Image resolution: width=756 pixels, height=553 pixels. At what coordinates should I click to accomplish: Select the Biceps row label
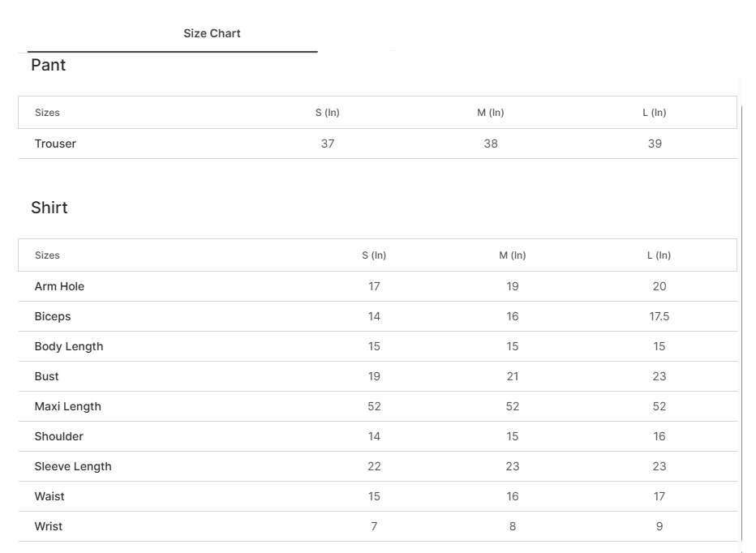[x=53, y=316]
